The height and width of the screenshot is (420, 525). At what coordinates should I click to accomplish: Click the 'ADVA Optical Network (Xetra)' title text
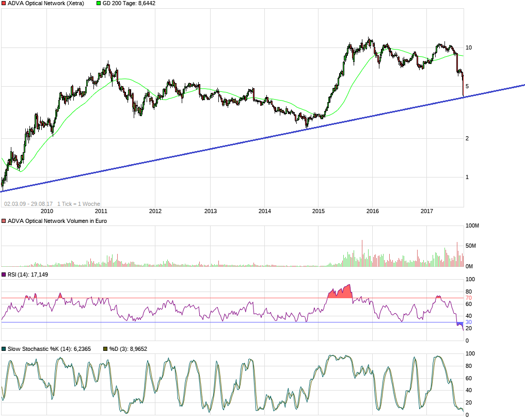46,3
